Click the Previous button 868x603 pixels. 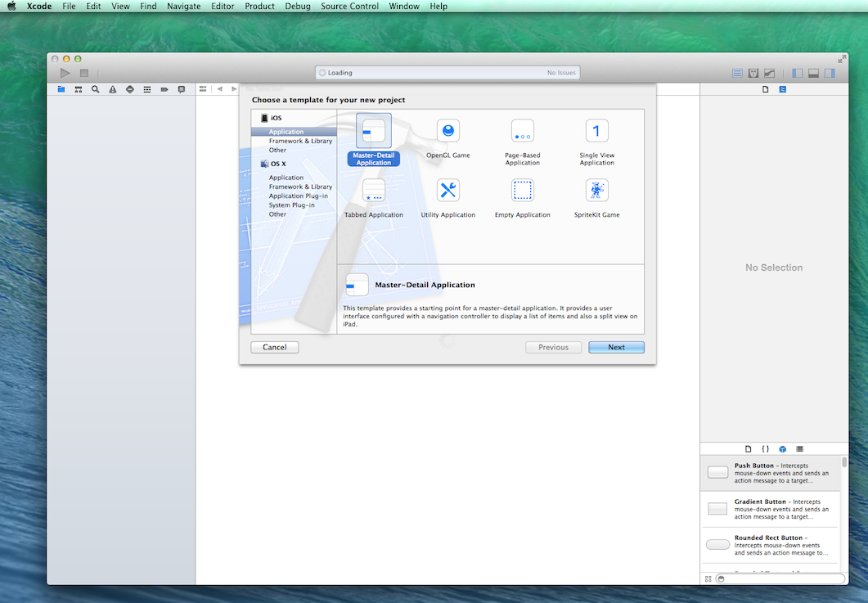pyautogui.click(x=554, y=347)
